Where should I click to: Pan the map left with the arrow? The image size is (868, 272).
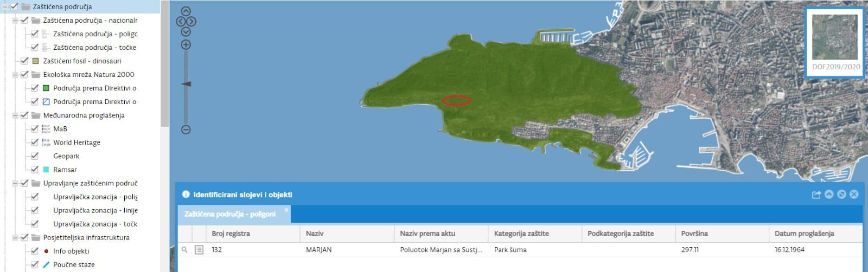coord(181,22)
